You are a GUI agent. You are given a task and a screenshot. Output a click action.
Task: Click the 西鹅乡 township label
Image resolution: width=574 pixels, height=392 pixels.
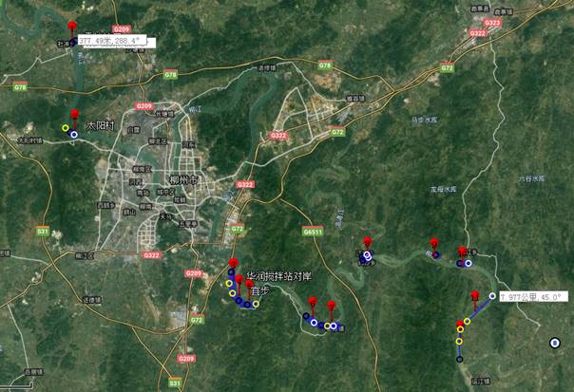coord(106,206)
